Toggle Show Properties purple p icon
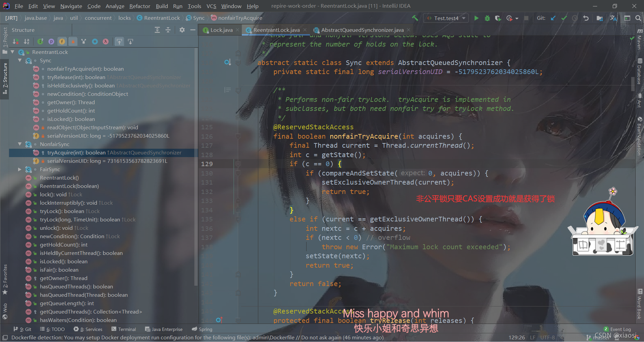The image size is (644, 342). click(x=51, y=42)
